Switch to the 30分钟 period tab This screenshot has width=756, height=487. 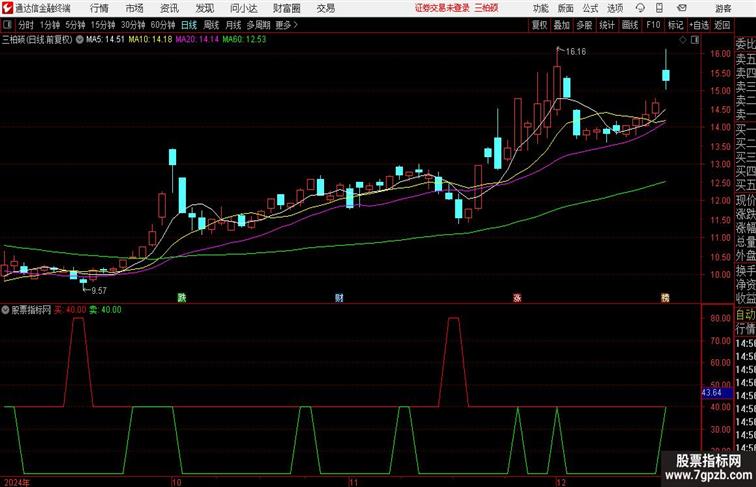click(x=133, y=25)
